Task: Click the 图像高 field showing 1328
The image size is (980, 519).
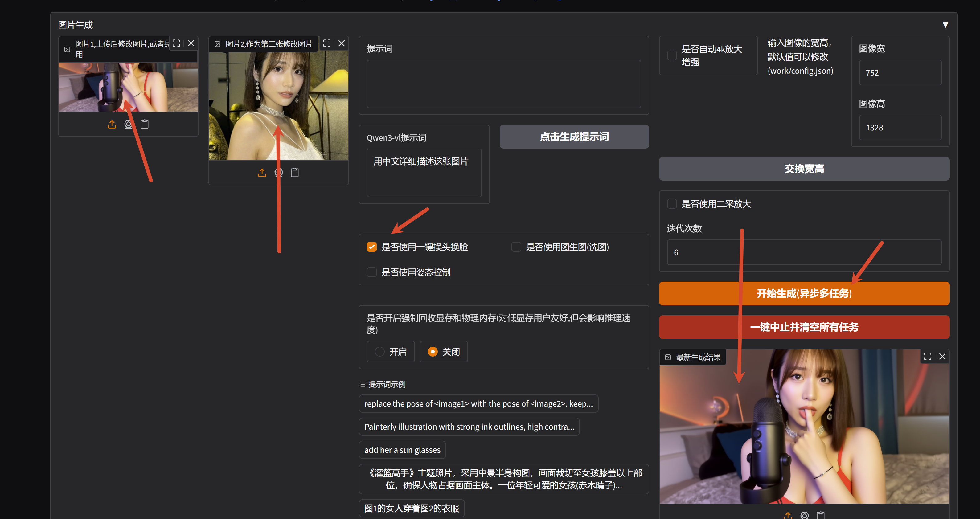Action: pos(900,128)
